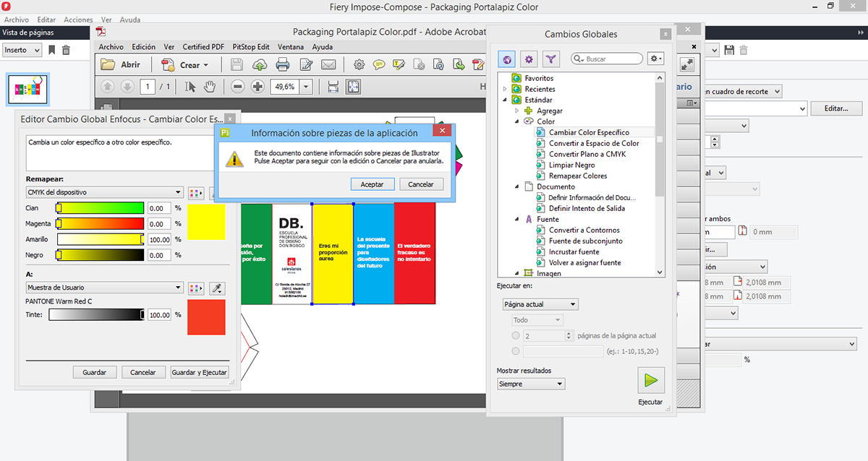Open the sticky note comment tool
868x461 pixels.
[x=378, y=65]
